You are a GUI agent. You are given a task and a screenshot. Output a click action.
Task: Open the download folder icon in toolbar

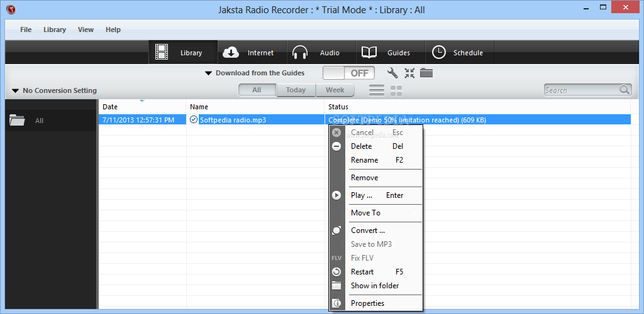click(x=426, y=73)
